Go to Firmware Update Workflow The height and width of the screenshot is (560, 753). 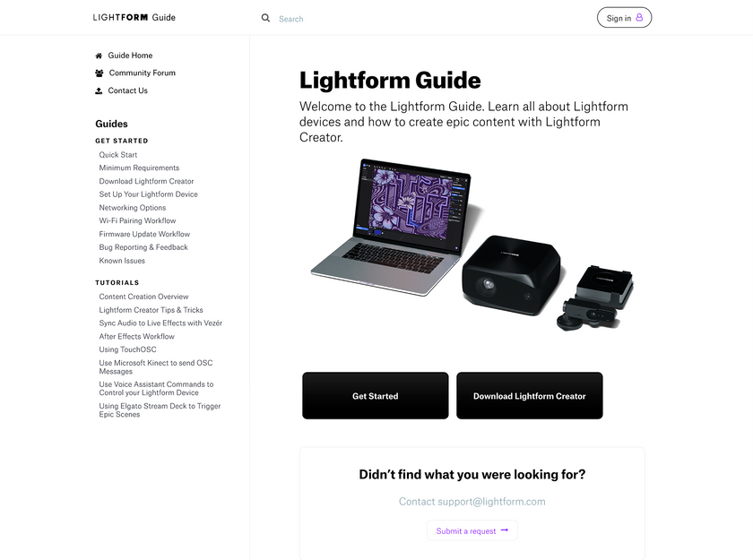tap(144, 234)
